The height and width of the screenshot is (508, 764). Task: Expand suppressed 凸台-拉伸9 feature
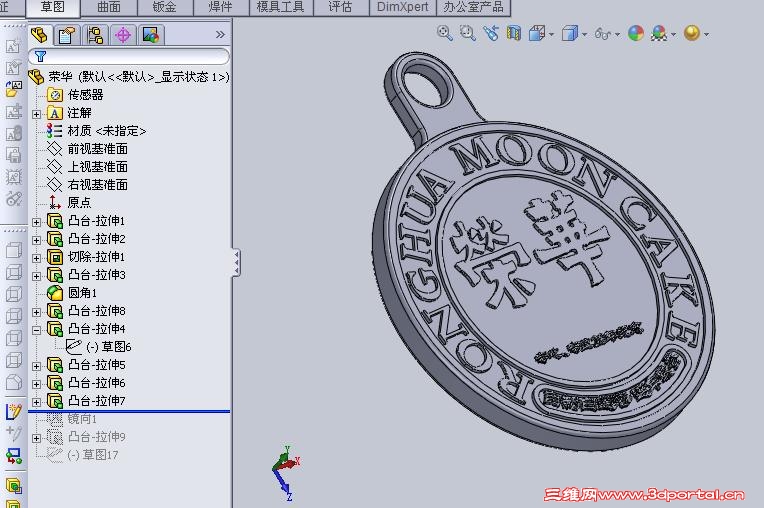pos(37,439)
